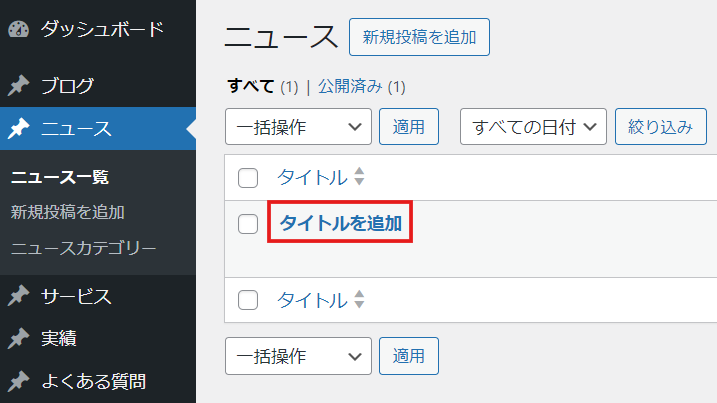Click sort arrows in top タイトル header

[359, 177]
